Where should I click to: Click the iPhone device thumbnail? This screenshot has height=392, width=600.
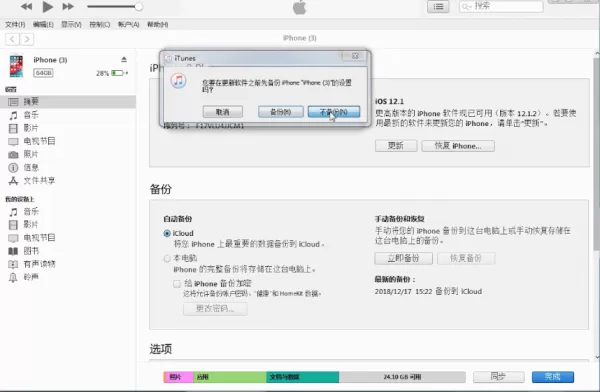pyautogui.click(x=16, y=66)
